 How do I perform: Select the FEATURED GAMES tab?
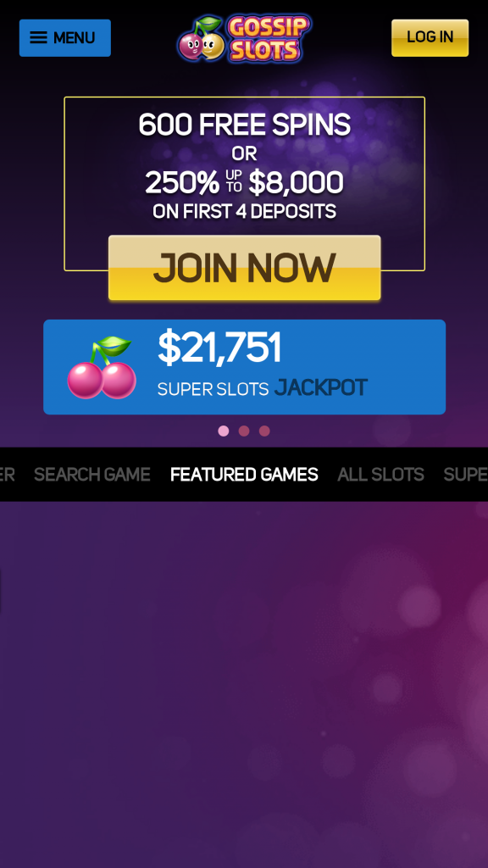coord(244,475)
